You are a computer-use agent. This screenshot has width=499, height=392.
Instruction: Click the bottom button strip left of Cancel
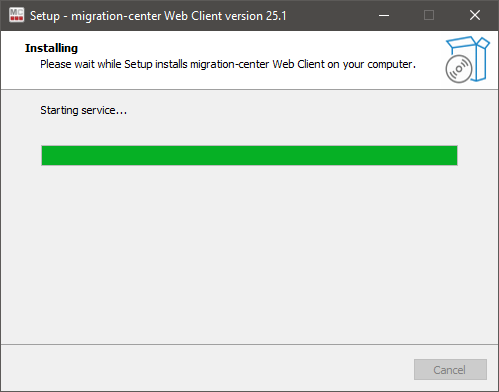click(207, 368)
